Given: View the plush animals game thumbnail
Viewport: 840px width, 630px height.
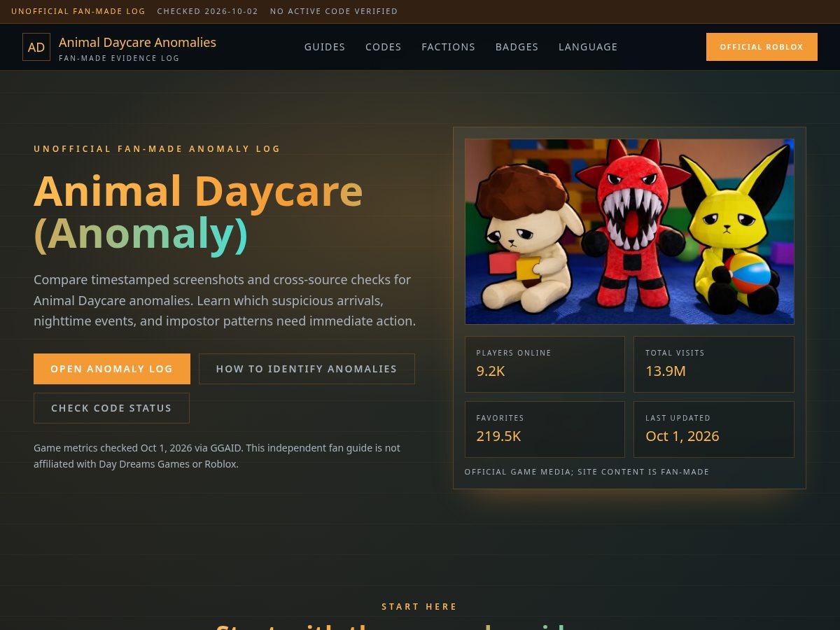Looking at the screenshot, I should pos(629,232).
